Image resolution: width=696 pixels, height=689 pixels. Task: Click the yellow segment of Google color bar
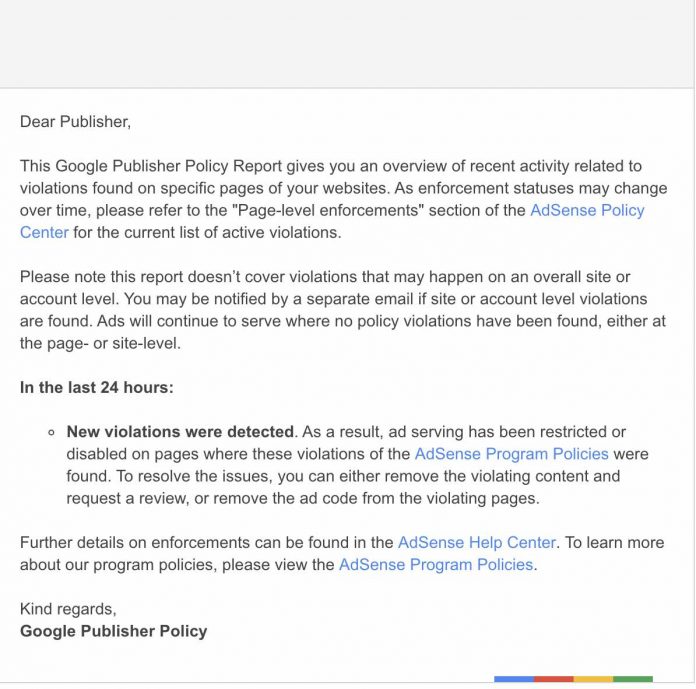pyautogui.click(x=593, y=679)
